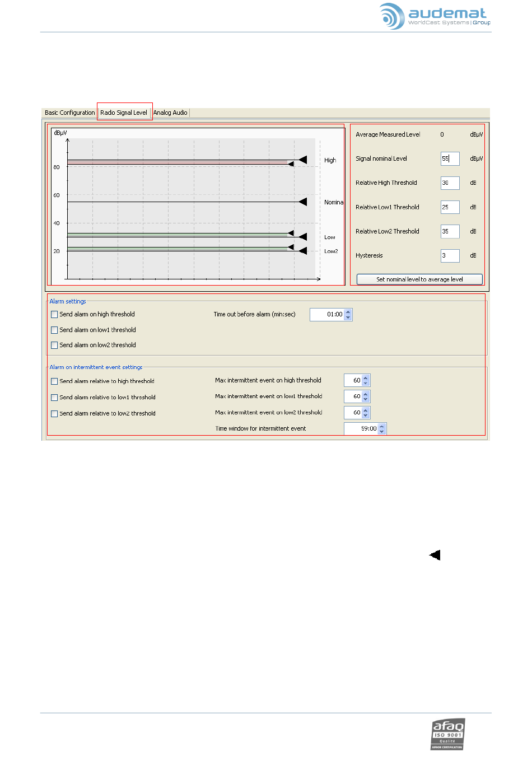Open the Analog Audio tab
Viewport: 532px width, 761px height.
click(x=170, y=113)
